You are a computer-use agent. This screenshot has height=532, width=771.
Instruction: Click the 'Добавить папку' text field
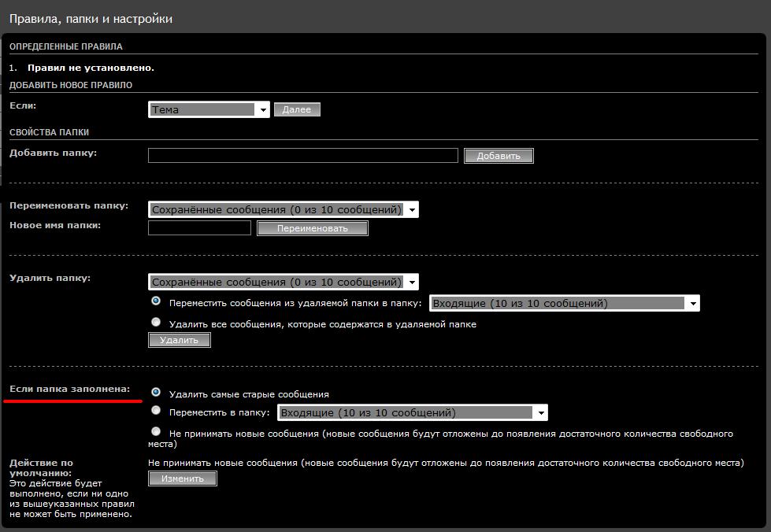point(302,156)
